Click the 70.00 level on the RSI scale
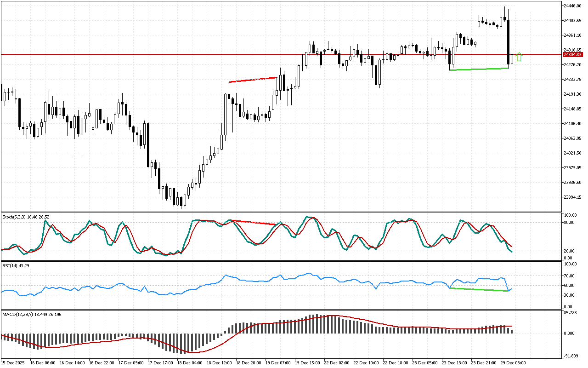The width and height of the screenshot is (588, 368). click(x=570, y=276)
